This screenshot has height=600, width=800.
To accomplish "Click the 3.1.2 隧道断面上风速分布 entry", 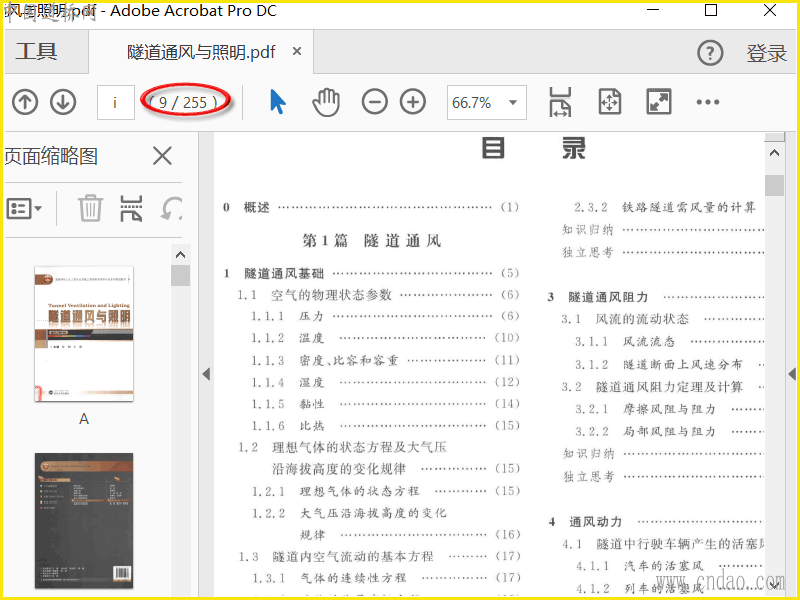I will click(669, 364).
